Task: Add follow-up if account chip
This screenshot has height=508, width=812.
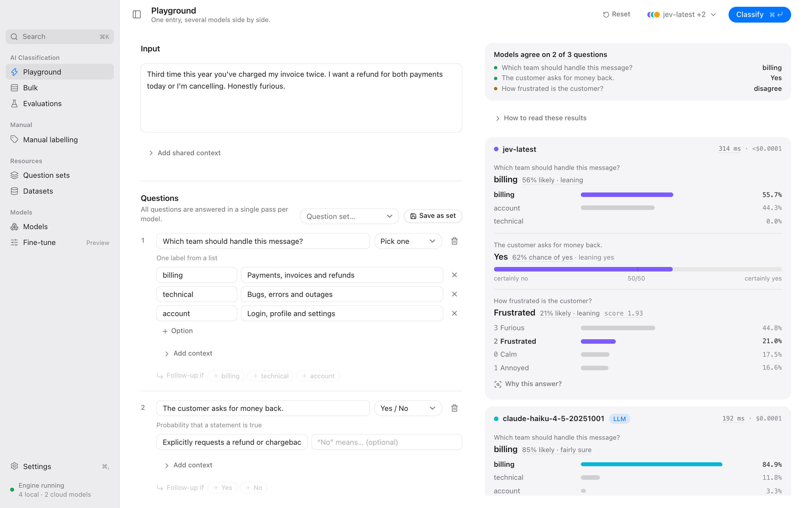Action: tap(318, 376)
